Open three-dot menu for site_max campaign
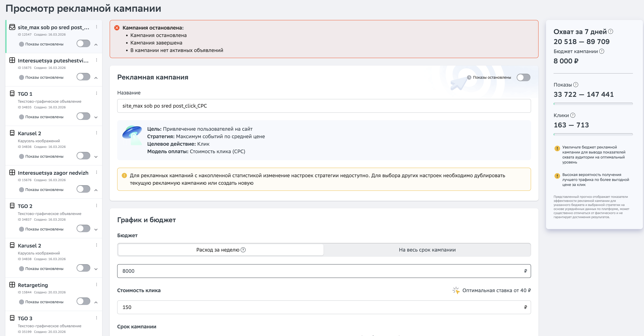644x336 pixels. (x=97, y=27)
